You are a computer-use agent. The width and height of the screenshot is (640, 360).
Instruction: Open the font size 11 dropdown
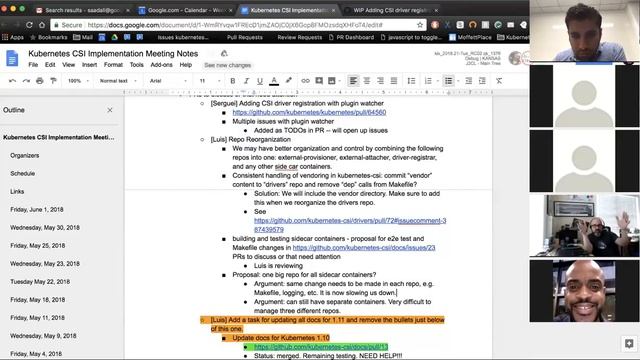pos(210,81)
